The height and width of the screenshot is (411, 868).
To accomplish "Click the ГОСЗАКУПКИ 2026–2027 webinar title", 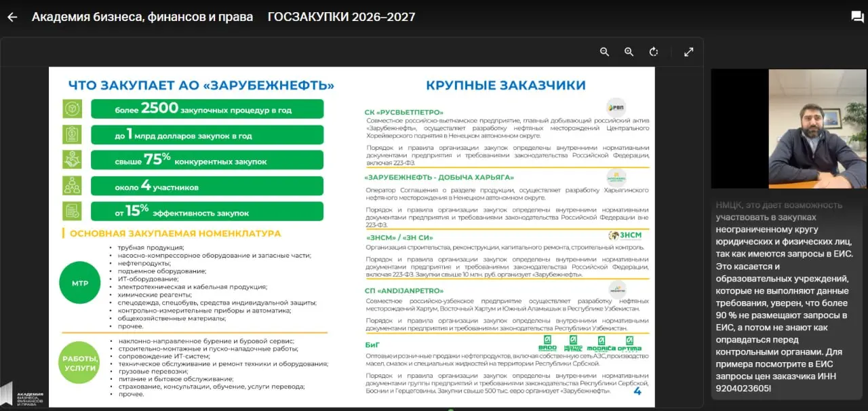I will [342, 17].
